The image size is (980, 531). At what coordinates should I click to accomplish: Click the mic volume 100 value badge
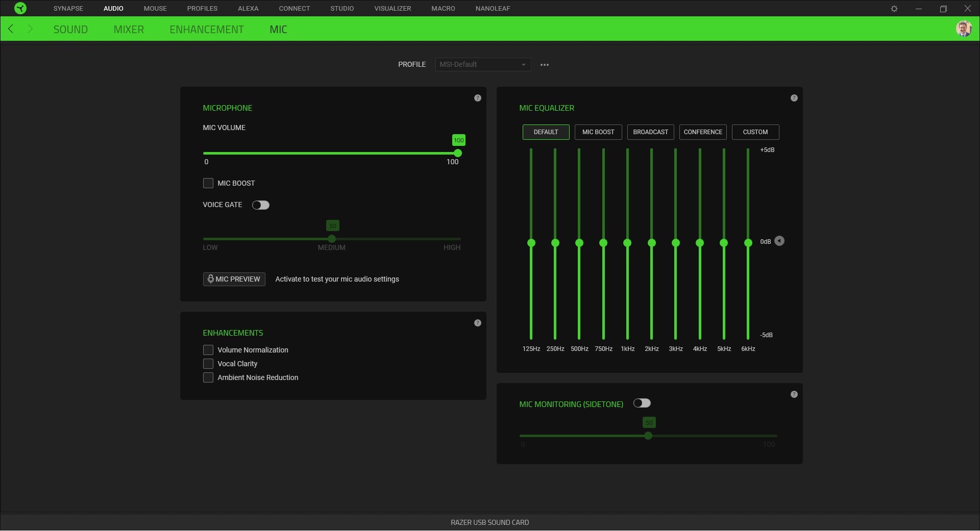pos(459,140)
